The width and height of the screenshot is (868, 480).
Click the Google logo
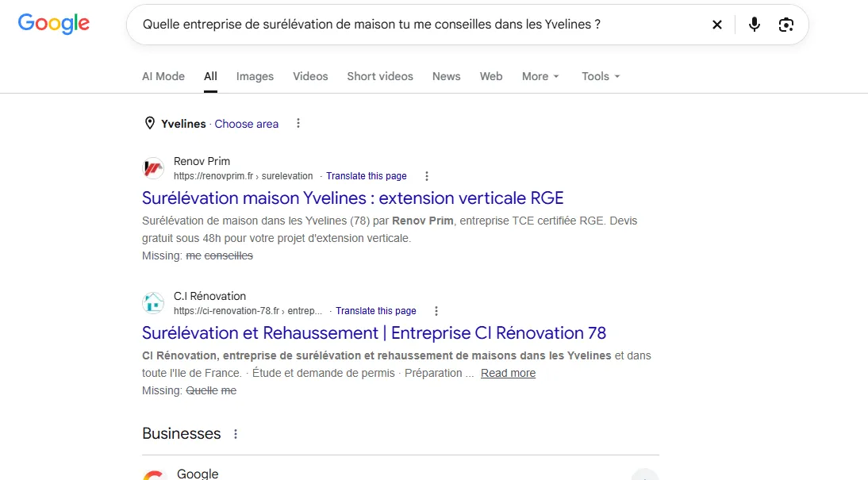(54, 24)
